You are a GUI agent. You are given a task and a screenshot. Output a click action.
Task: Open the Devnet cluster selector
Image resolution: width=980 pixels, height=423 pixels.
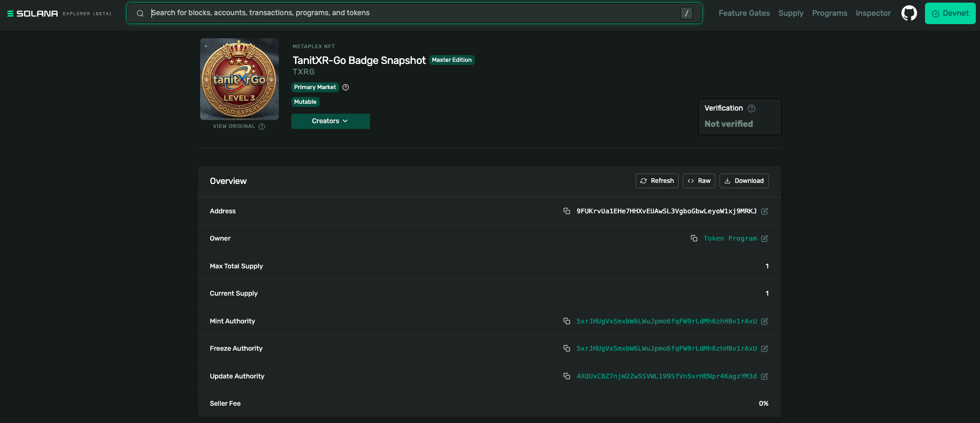(x=950, y=13)
